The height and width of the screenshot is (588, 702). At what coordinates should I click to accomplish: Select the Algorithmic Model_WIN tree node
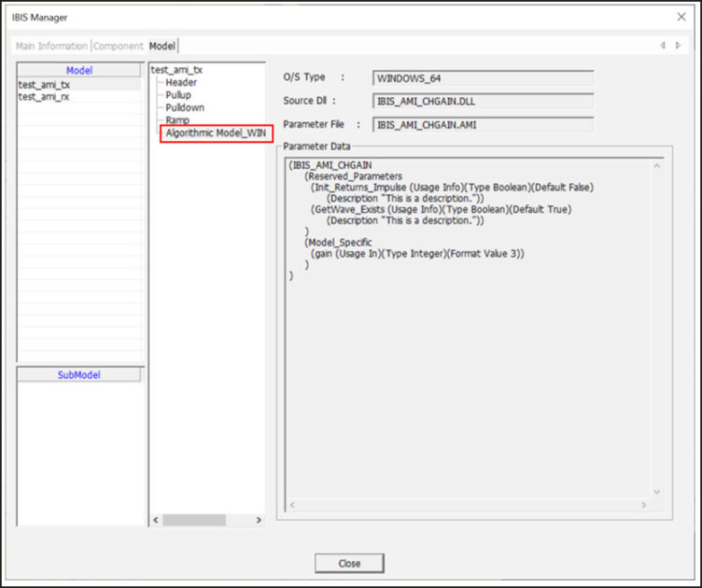[216, 133]
